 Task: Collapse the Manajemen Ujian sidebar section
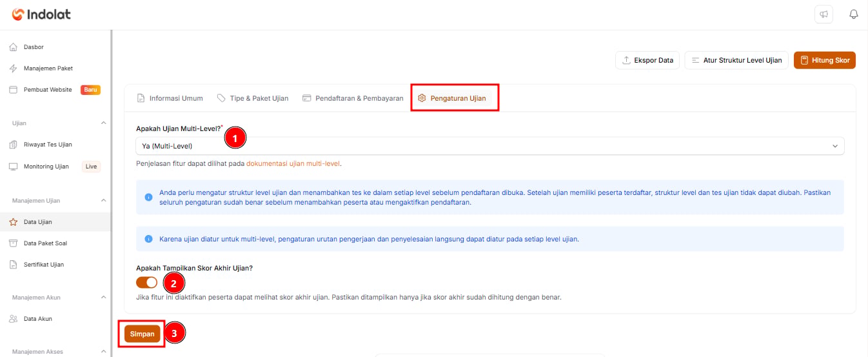(x=104, y=200)
